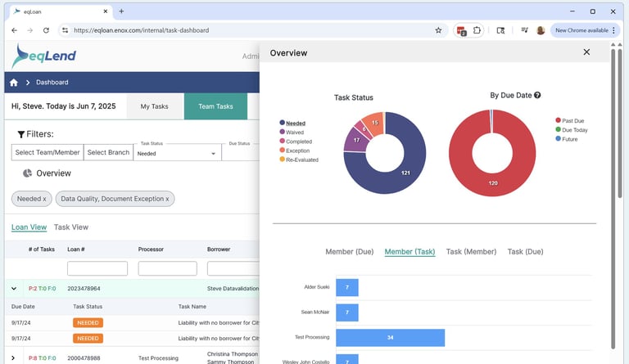This screenshot has height=364, width=629.
Task: Open the Chrome profile avatar
Action: pos(541,30)
